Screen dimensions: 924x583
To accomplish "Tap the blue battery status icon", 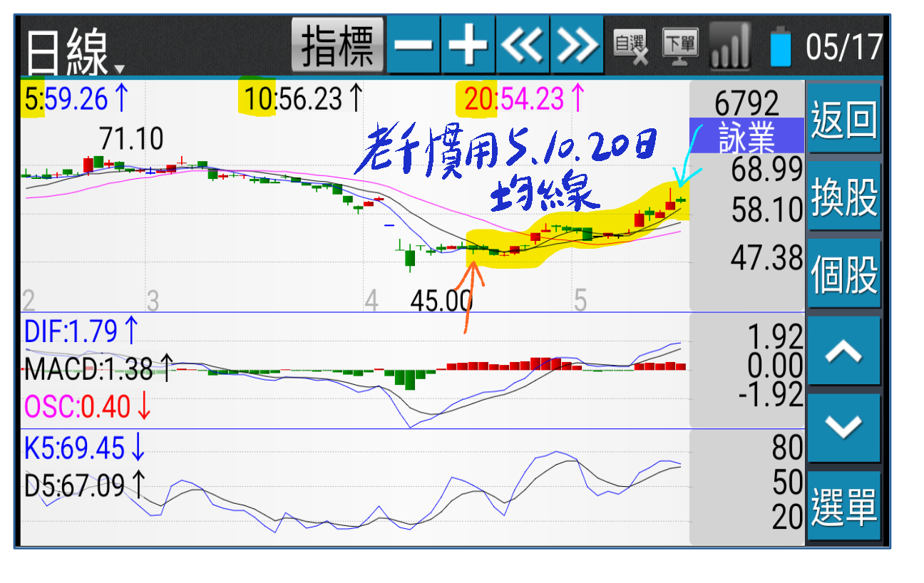I will (x=781, y=47).
